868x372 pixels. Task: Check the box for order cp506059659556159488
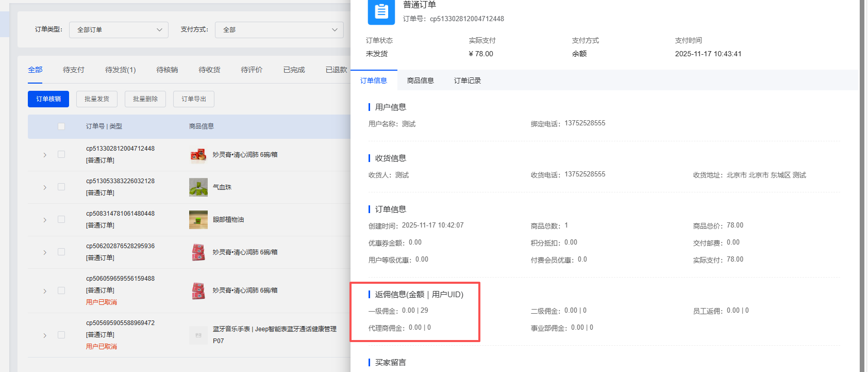pyautogui.click(x=61, y=290)
